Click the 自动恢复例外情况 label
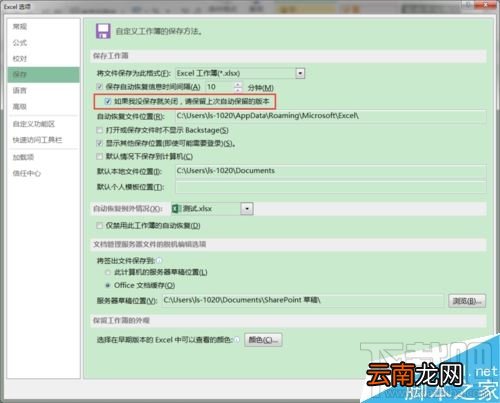The width and height of the screenshot is (500, 403). coord(128,209)
